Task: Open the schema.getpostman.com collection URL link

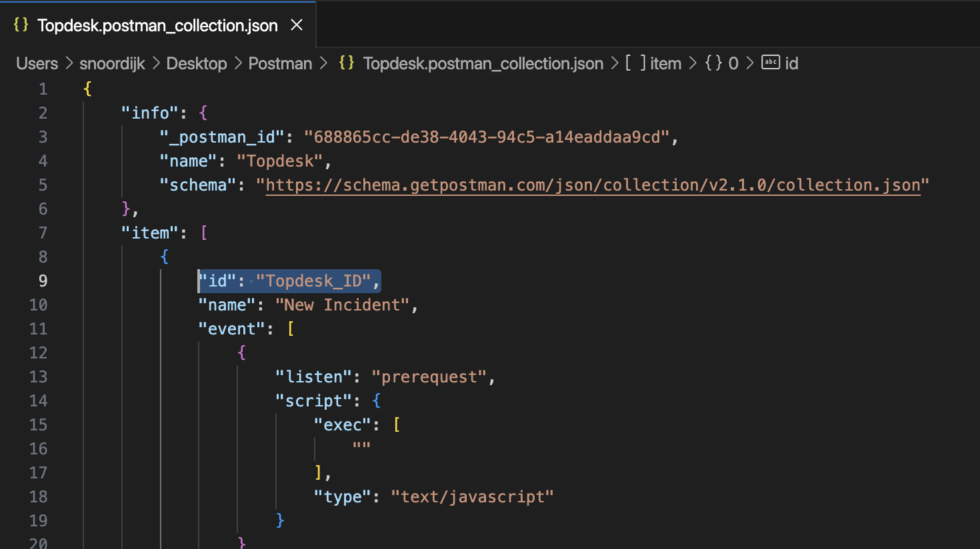Action: coord(593,185)
